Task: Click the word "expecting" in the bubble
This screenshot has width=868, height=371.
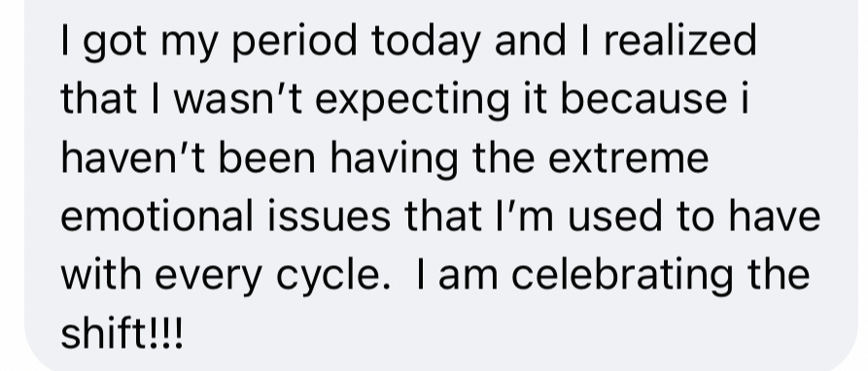Action: [412, 101]
